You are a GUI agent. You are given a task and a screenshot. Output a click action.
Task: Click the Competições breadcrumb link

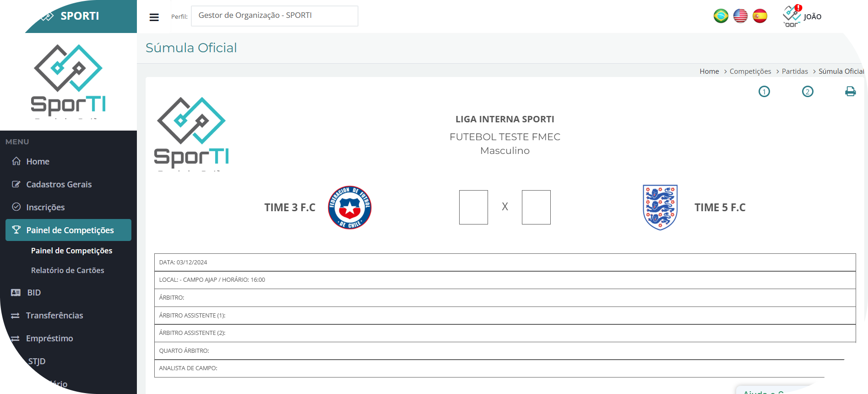click(750, 71)
